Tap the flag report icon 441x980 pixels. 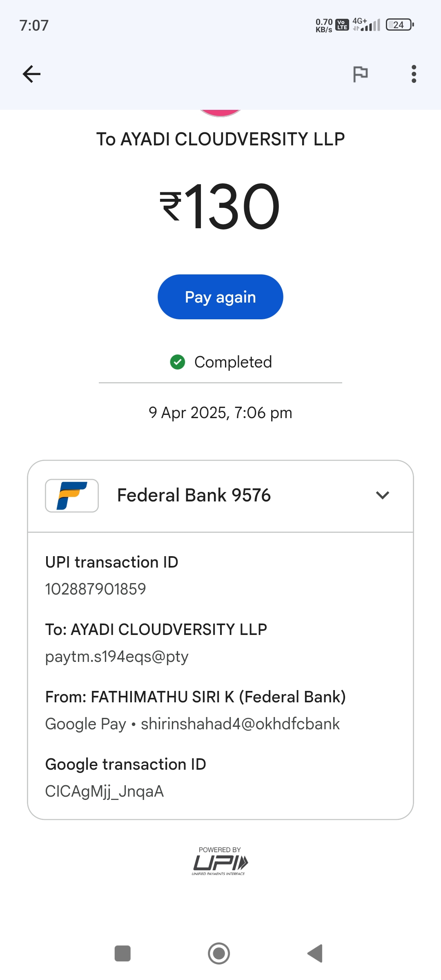click(x=360, y=74)
